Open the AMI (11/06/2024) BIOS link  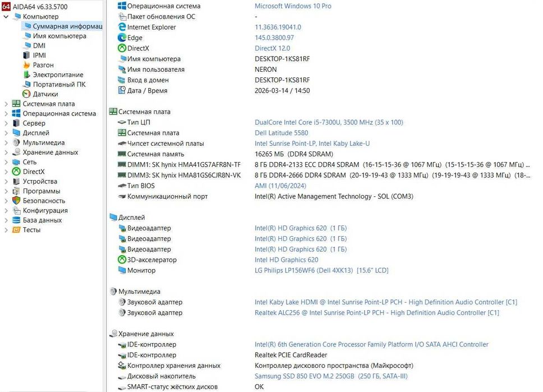coord(280,186)
